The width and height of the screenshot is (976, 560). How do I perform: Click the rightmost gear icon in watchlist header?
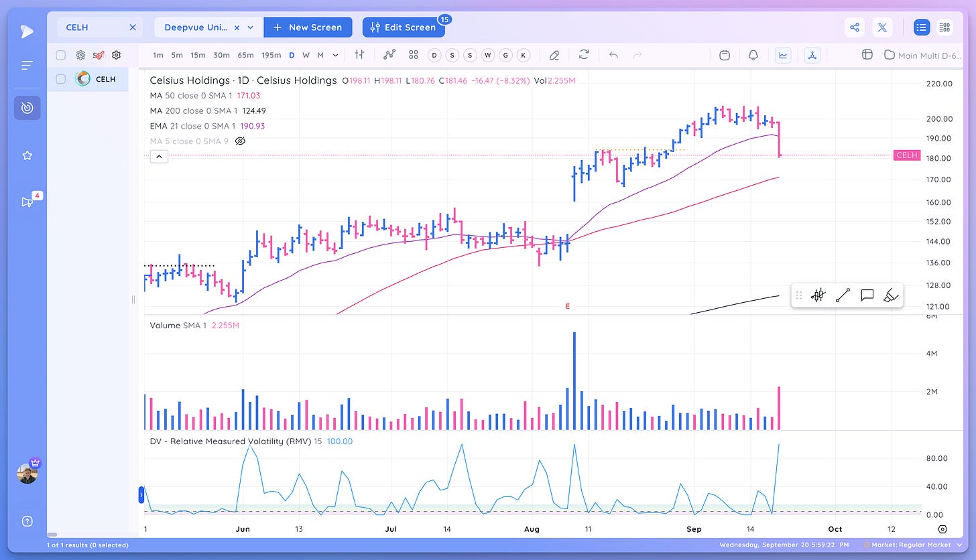(x=116, y=55)
